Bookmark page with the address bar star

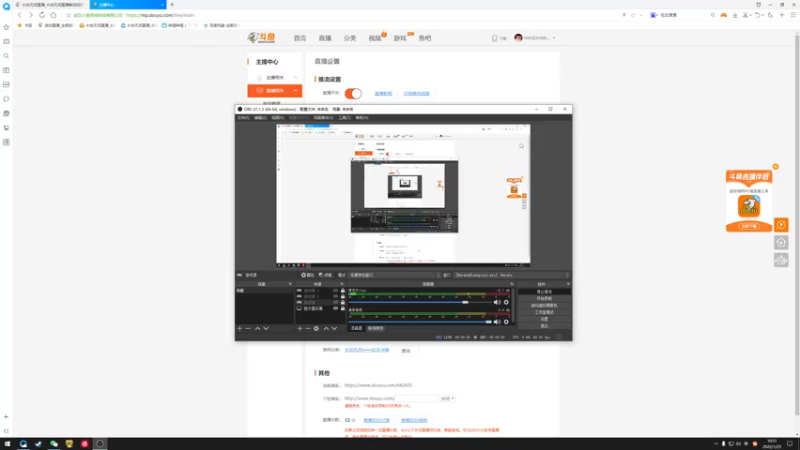[x=68, y=15]
